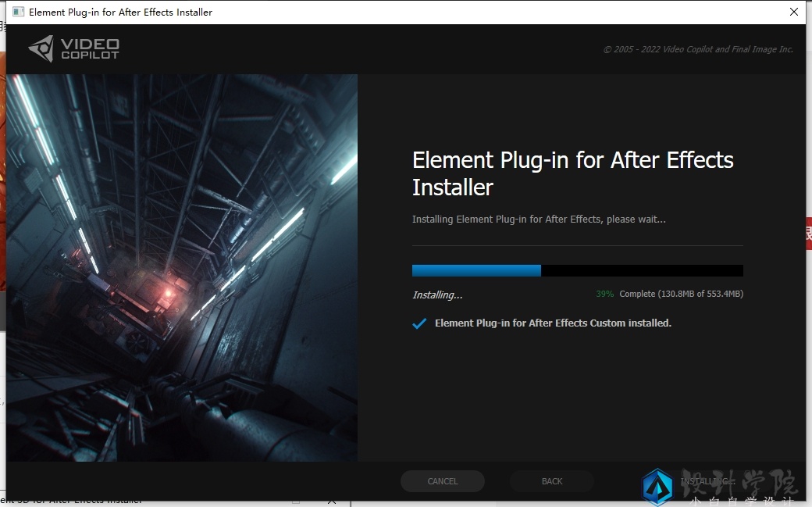Click 'Complete (130.8MB of 553.4MB)' text
812x507 pixels.
point(681,294)
